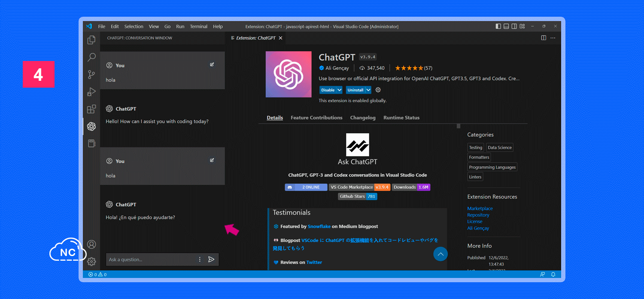Image resolution: width=644 pixels, height=299 pixels.
Task: Toggle the bottom panel layout icon
Action: pyautogui.click(x=506, y=26)
